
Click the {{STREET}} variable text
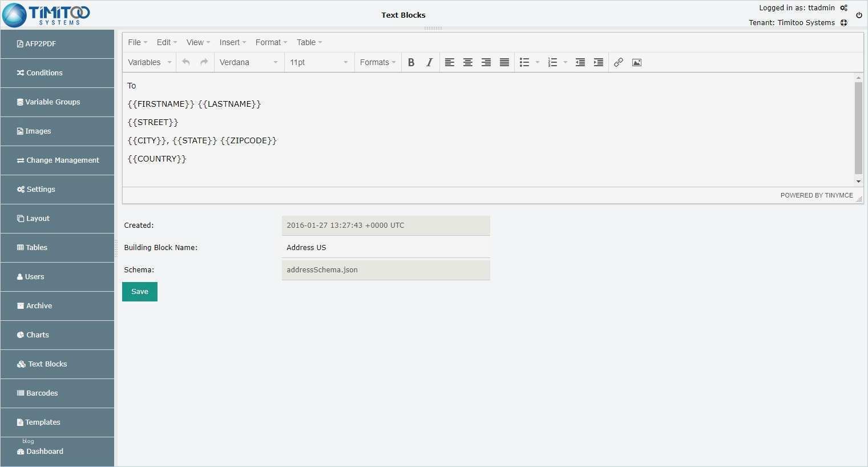click(153, 122)
